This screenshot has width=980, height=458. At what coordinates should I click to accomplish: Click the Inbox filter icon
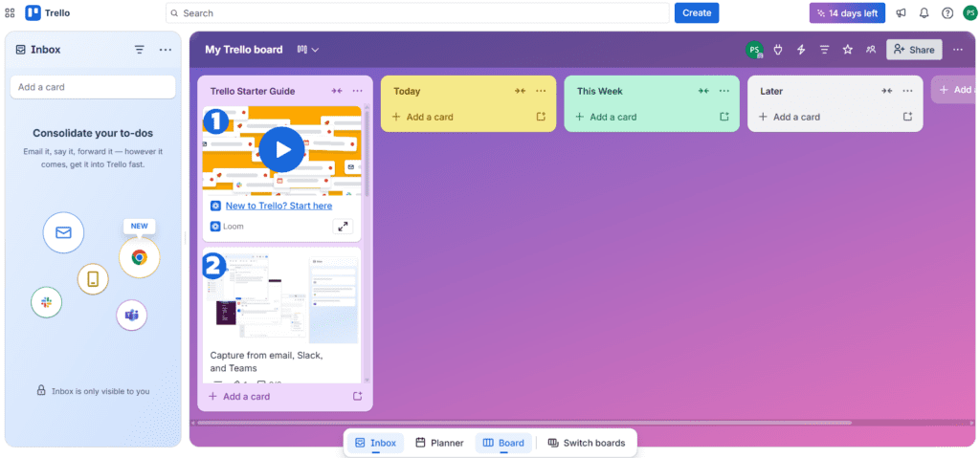point(140,50)
